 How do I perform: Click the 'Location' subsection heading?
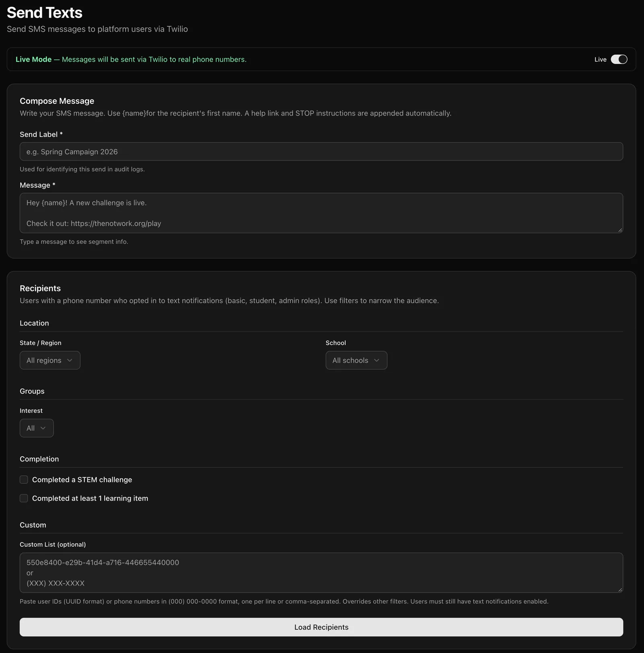click(34, 323)
